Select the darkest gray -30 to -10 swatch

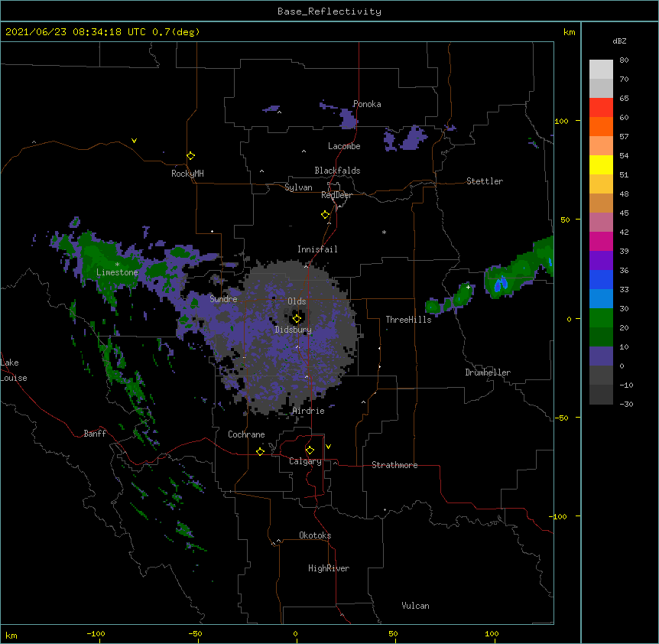click(601, 395)
